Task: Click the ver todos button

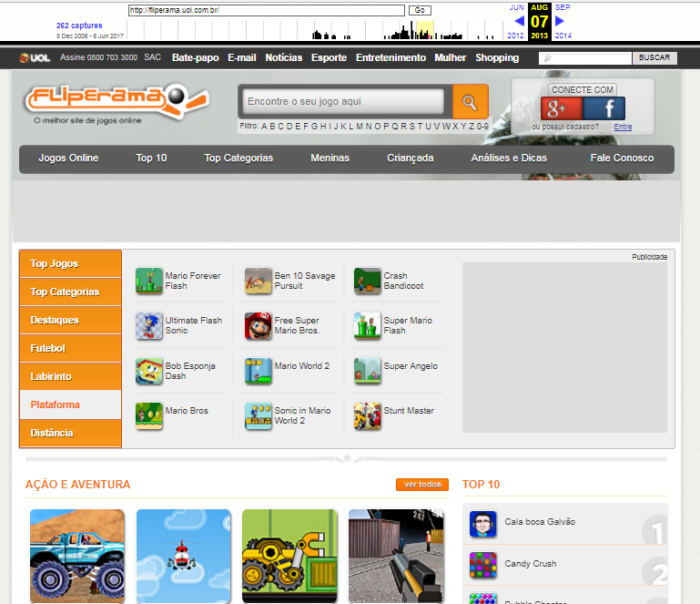Action: pyautogui.click(x=422, y=485)
